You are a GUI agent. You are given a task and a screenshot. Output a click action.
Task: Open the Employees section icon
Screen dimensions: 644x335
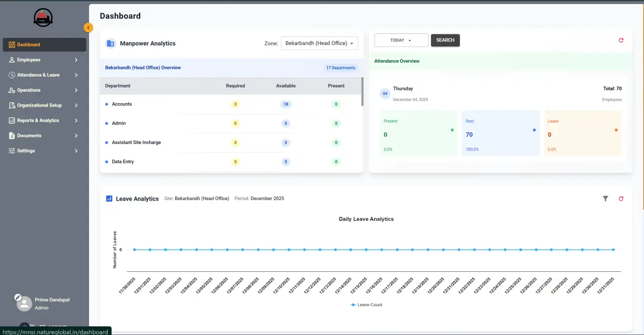point(11,59)
